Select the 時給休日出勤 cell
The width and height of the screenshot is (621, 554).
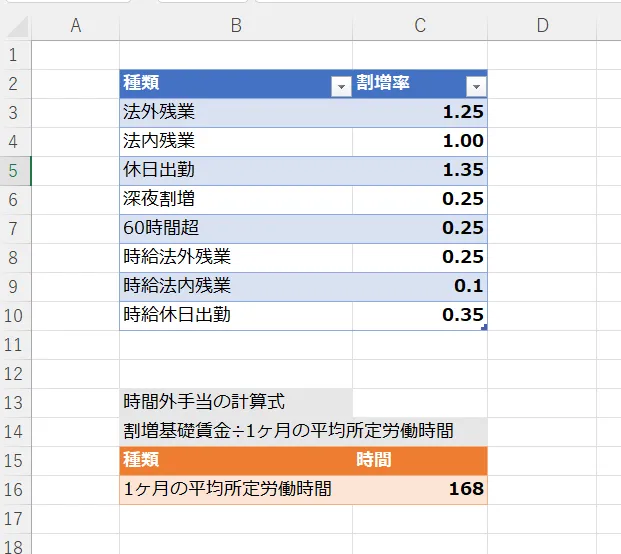click(236, 315)
